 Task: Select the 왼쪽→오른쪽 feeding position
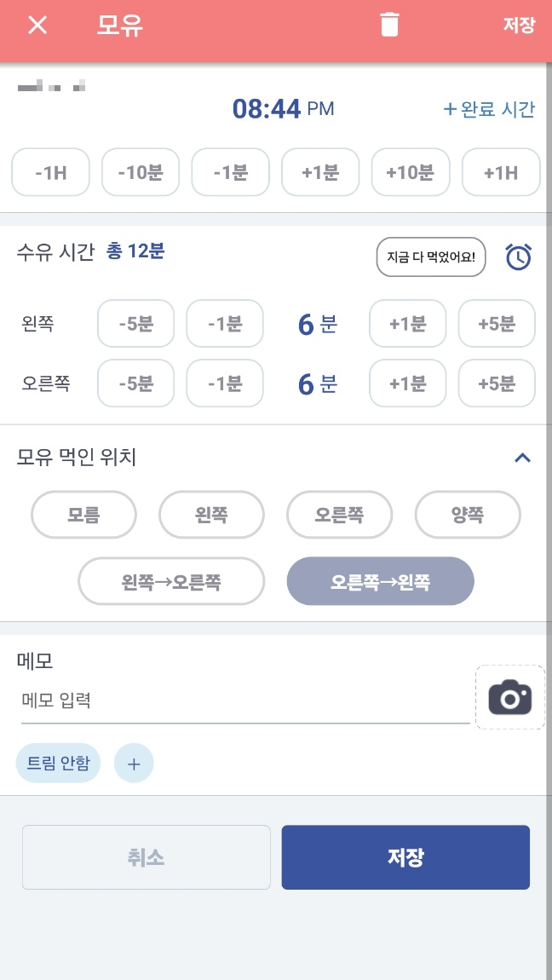[x=170, y=581]
